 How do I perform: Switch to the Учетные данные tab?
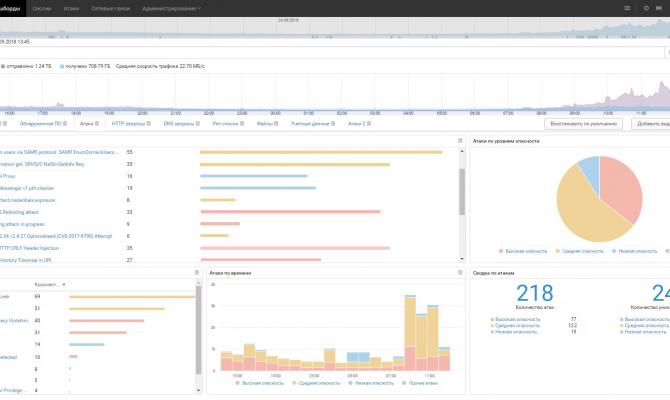tap(310, 124)
